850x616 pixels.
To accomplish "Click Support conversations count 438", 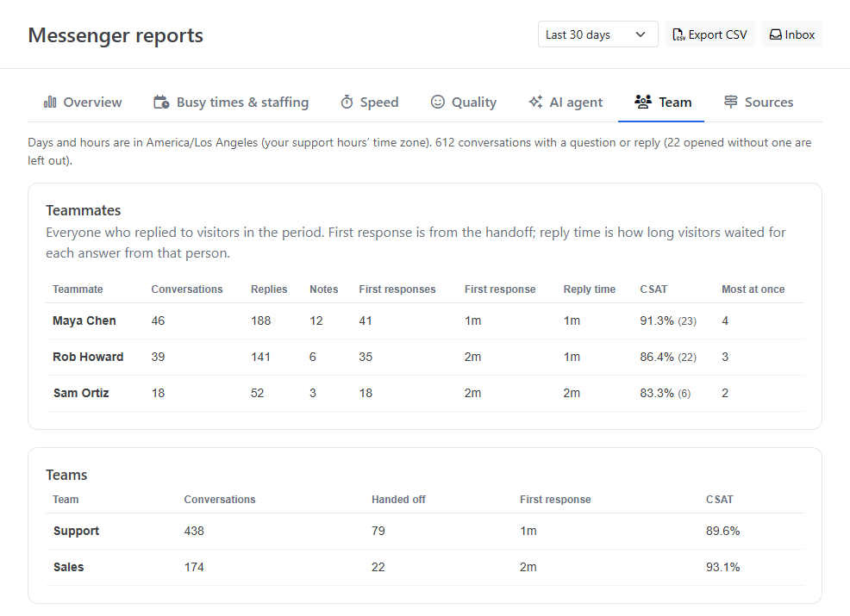I will [x=194, y=531].
